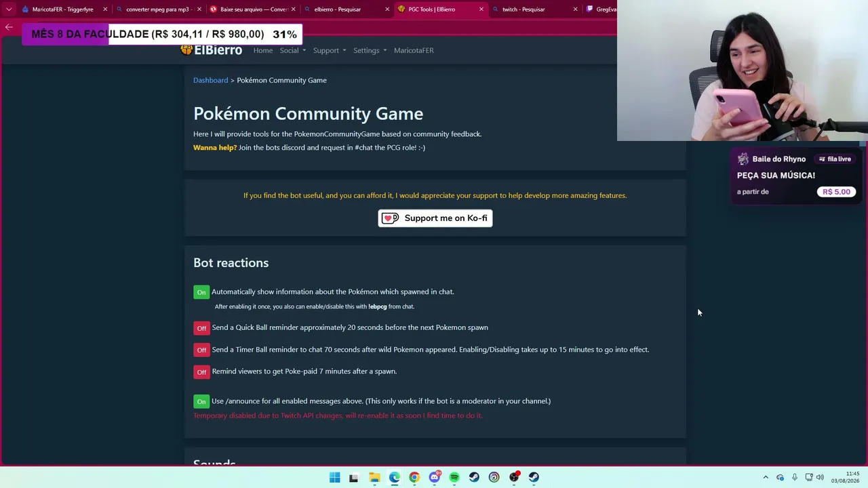Open the volume control in system tray

pos(820,477)
